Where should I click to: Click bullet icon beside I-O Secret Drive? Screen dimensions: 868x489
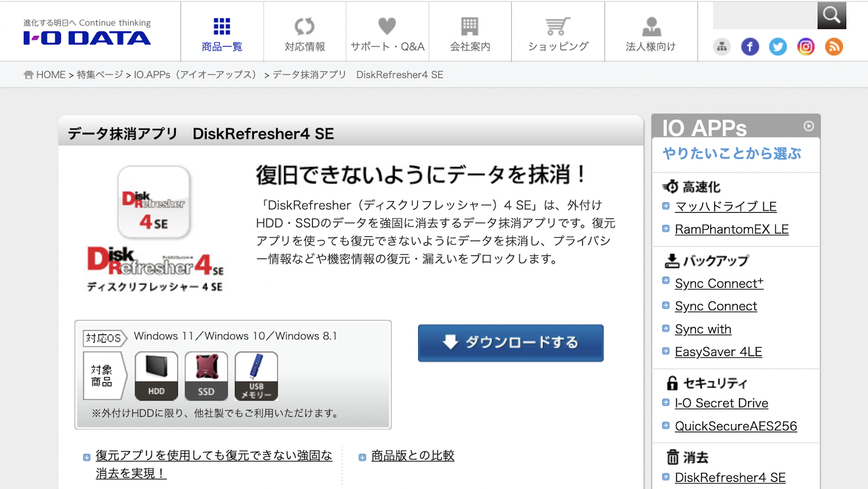pyautogui.click(x=666, y=403)
